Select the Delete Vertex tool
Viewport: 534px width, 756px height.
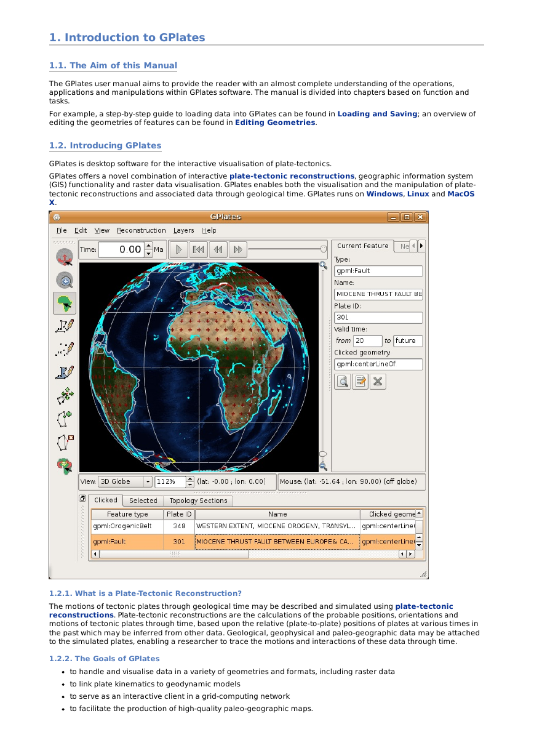coord(65,442)
